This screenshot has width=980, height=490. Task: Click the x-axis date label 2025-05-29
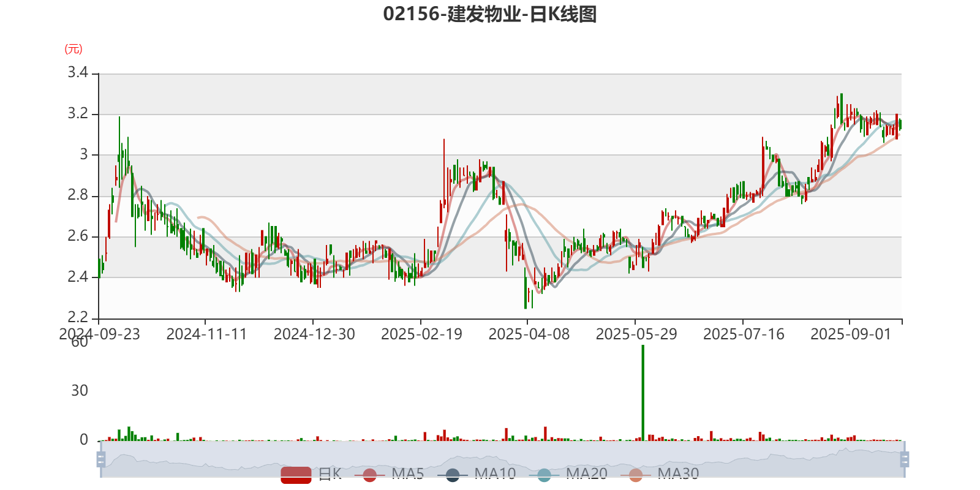coord(636,334)
